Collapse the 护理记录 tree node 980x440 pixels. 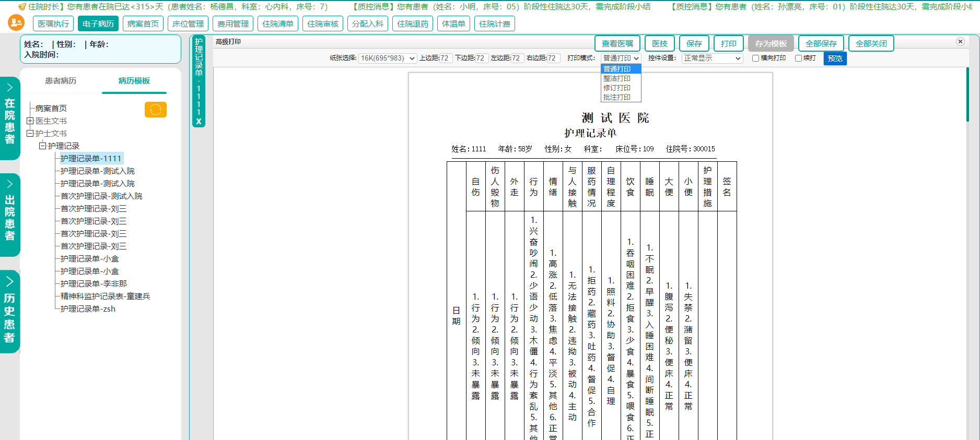click(42, 146)
